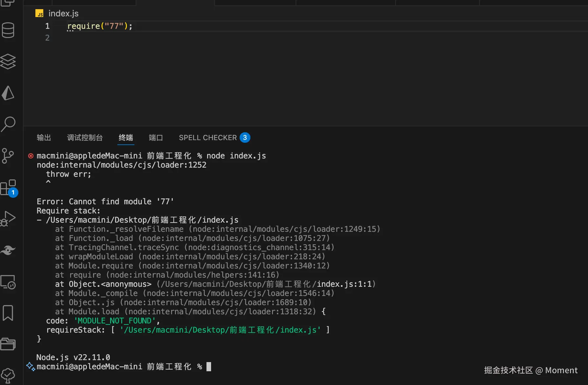Click 'at Object..js' stack line

tap(183, 302)
